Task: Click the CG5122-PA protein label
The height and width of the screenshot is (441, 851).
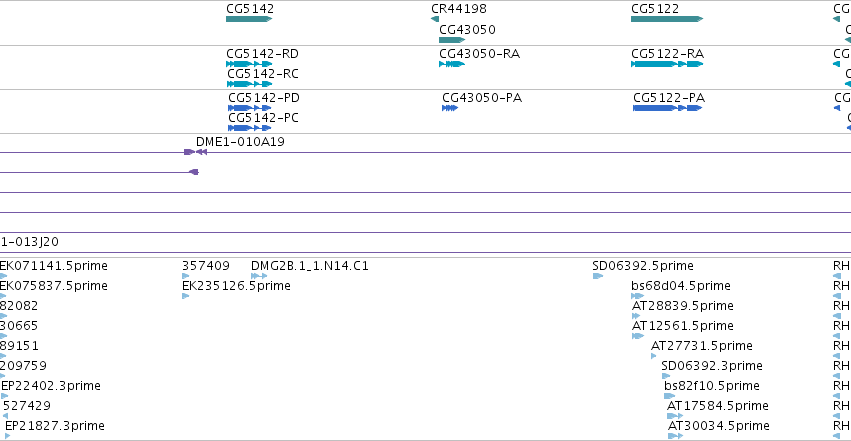Action: coord(669,98)
